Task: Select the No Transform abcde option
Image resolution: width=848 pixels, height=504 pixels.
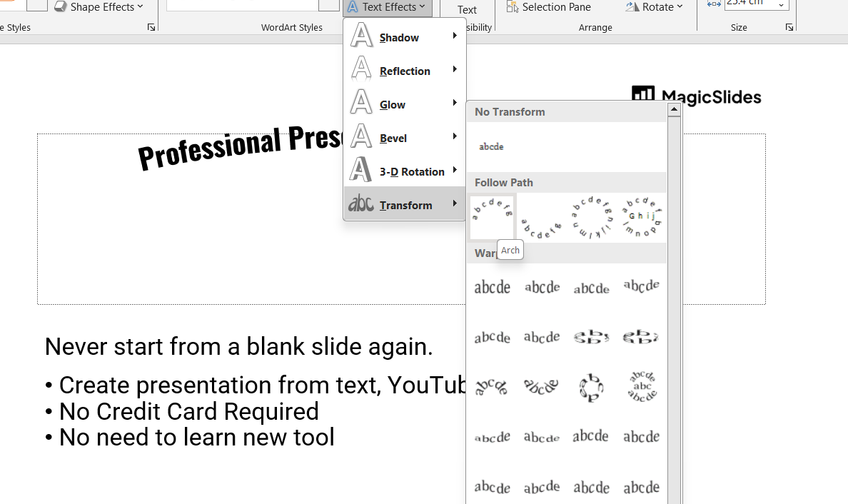Action: tap(492, 146)
